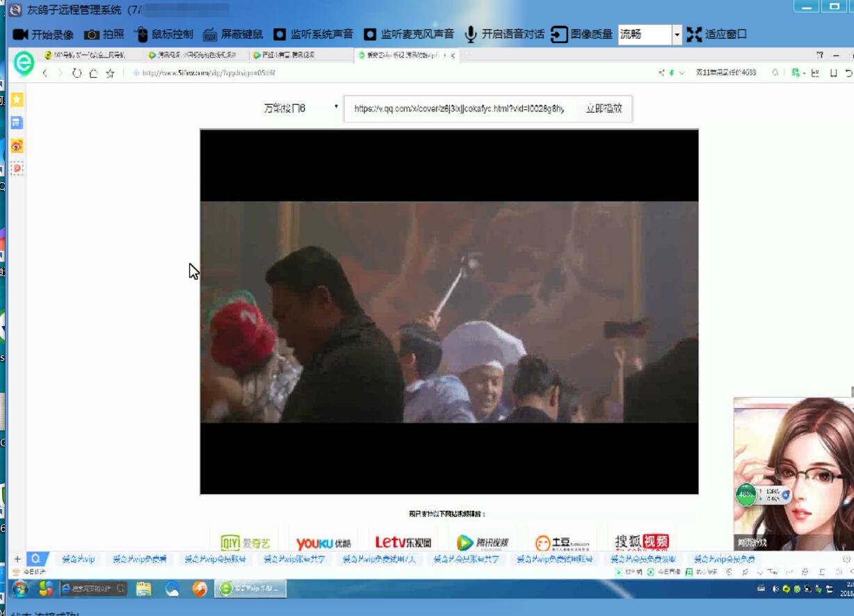The width and height of the screenshot is (854, 616).
Task: Open the 腾讯视频 logo link
Action: (483, 543)
